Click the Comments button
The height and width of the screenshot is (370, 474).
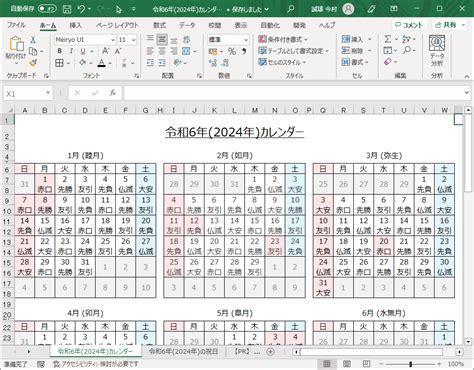coord(409,25)
